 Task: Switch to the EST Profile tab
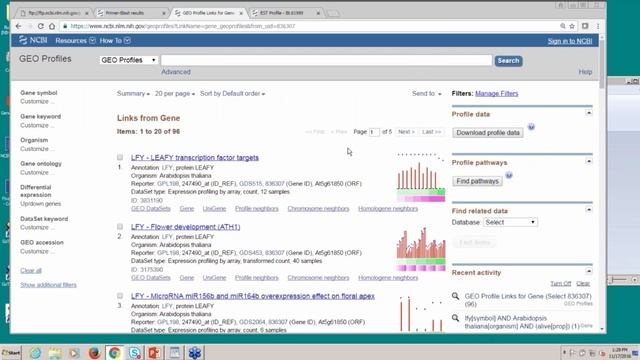click(x=285, y=13)
